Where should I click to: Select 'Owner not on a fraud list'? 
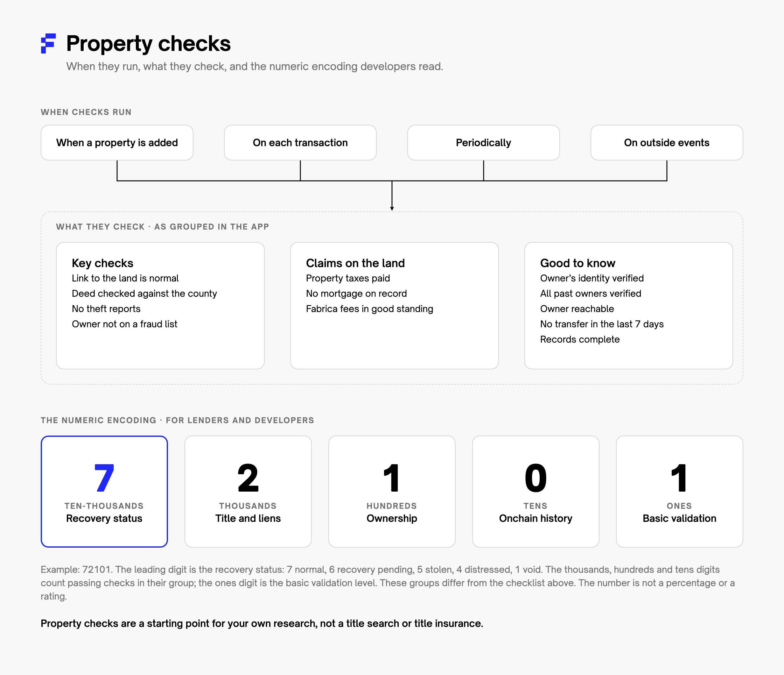click(124, 324)
